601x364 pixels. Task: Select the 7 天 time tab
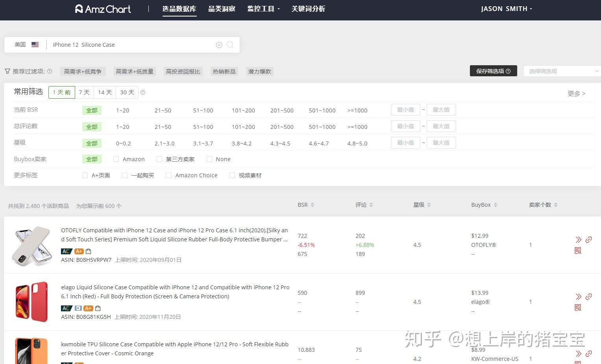(x=84, y=92)
